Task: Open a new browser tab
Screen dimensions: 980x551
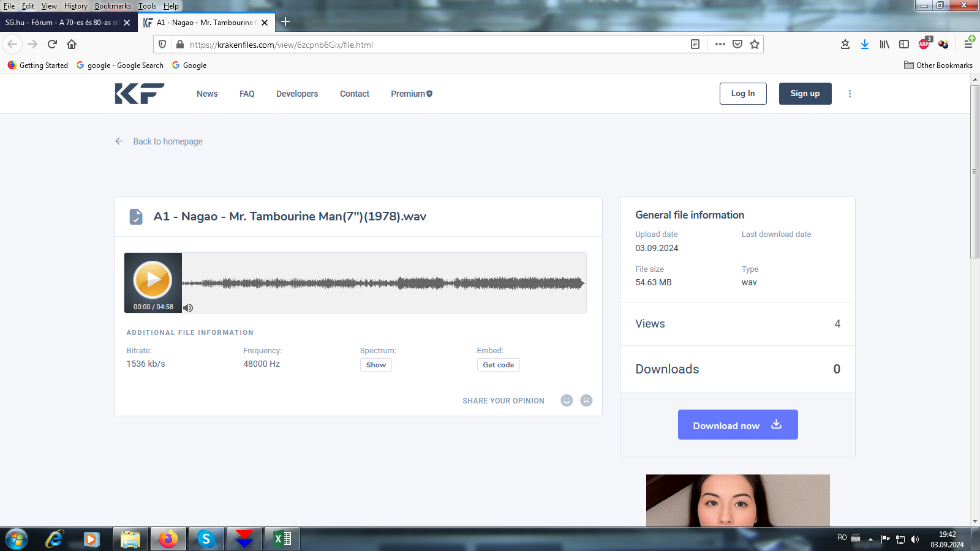Action: pyautogui.click(x=285, y=22)
